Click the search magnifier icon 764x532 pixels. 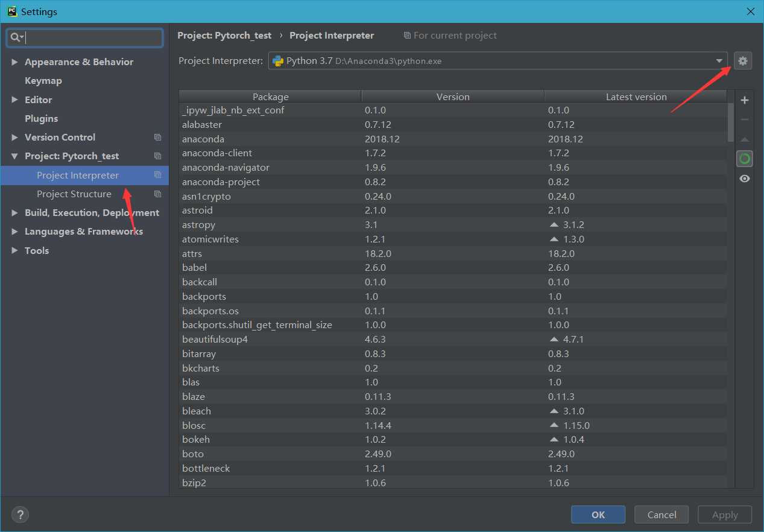pos(16,37)
